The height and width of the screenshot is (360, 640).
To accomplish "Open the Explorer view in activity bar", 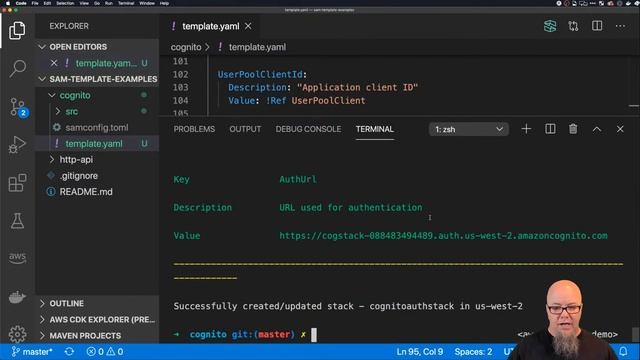I will pos(17,31).
